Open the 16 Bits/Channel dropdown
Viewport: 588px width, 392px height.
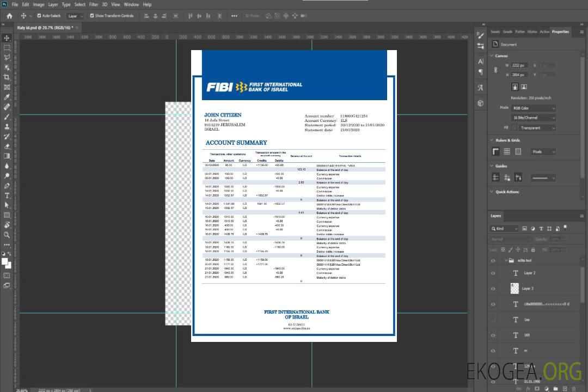click(533, 118)
